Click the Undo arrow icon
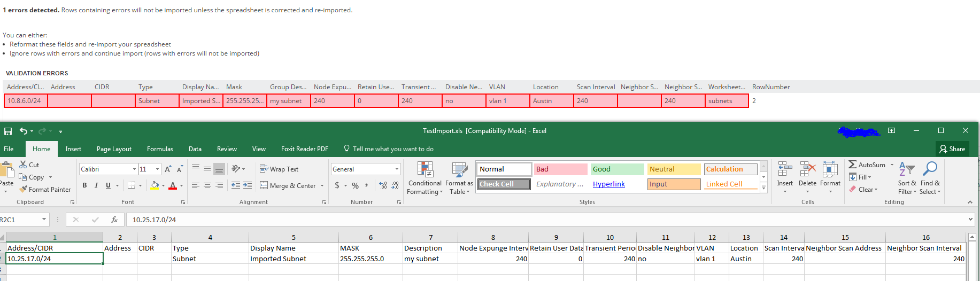Image resolution: width=980 pixels, height=281 pixels. coord(23,131)
